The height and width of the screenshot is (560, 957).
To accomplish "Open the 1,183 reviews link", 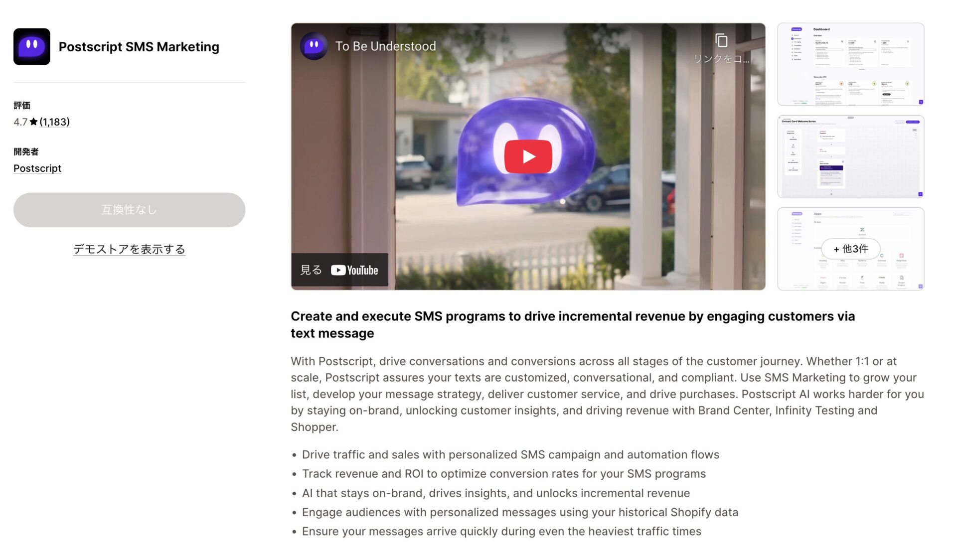I will pyautogui.click(x=55, y=122).
